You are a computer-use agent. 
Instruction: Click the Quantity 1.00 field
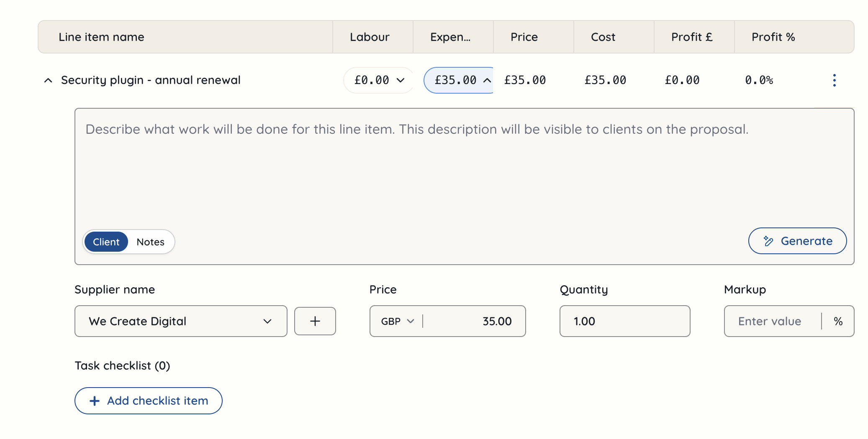tap(624, 321)
